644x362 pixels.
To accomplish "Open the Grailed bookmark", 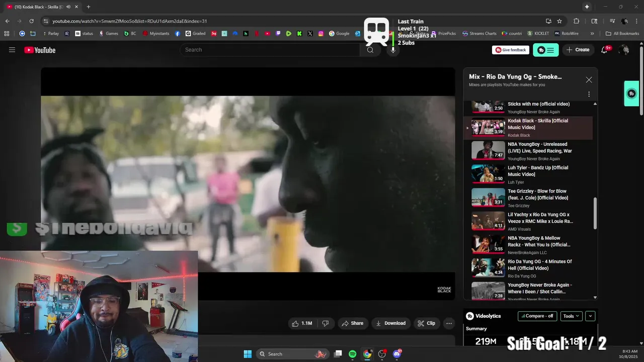I will click(x=196, y=34).
